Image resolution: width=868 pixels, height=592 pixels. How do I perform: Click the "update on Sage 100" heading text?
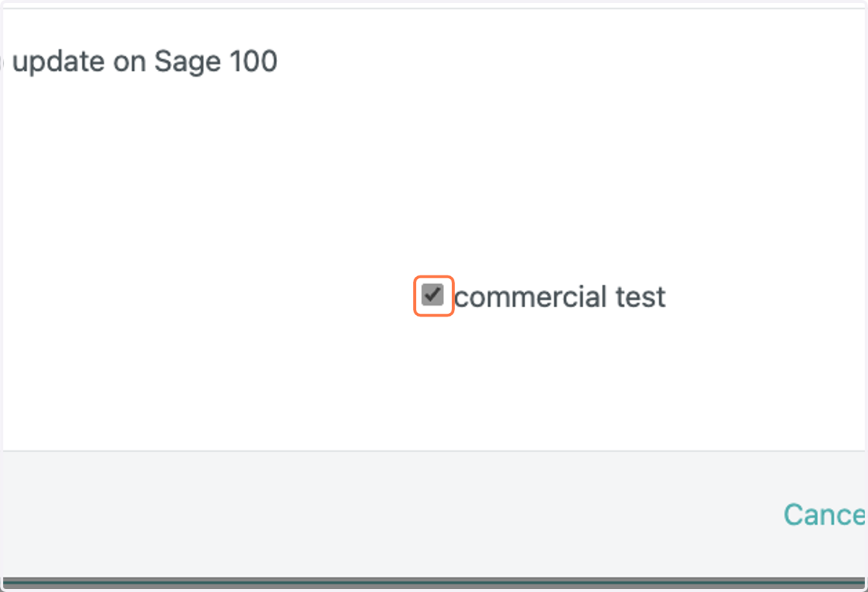(145, 62)
